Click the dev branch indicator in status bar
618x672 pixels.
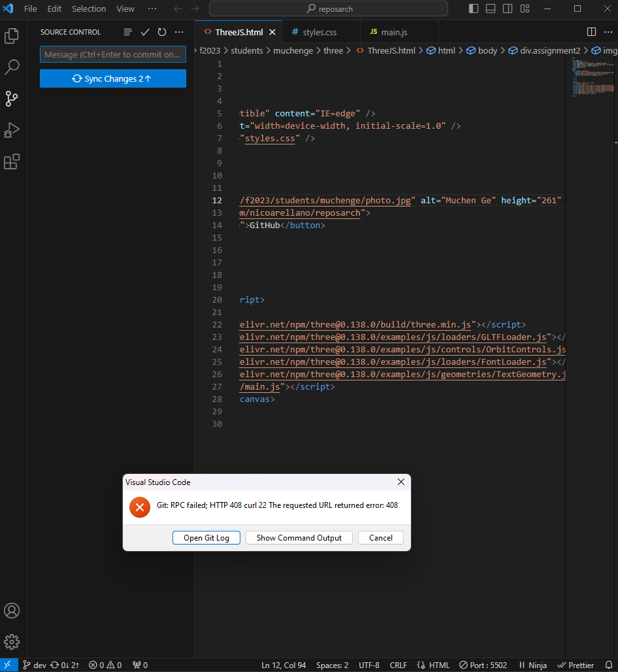click(x=33, y=665)
